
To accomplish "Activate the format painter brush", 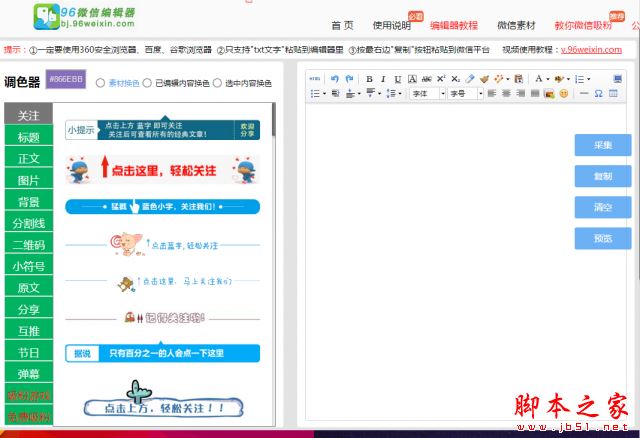I will click(484, 79).
